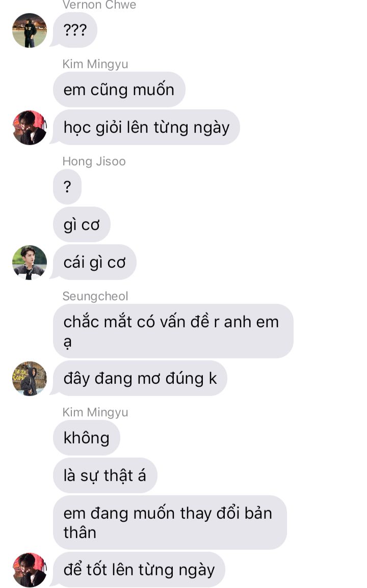The width and height of the screenshot is (367, 588).
Task: Tap Hong Jisoo's profile avatar
Action: (x=30, y=263)
